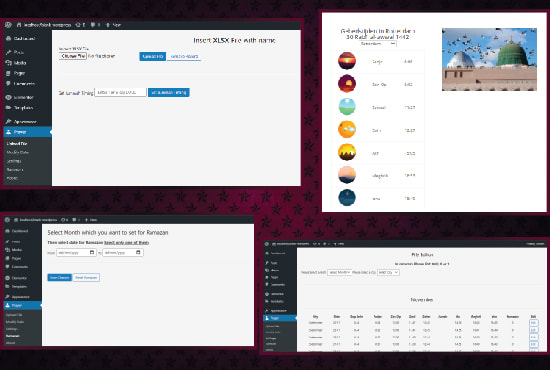Screen dimensions: 550x370
Task: Open Media in upload file window sidebar
Action: [16, 63]
